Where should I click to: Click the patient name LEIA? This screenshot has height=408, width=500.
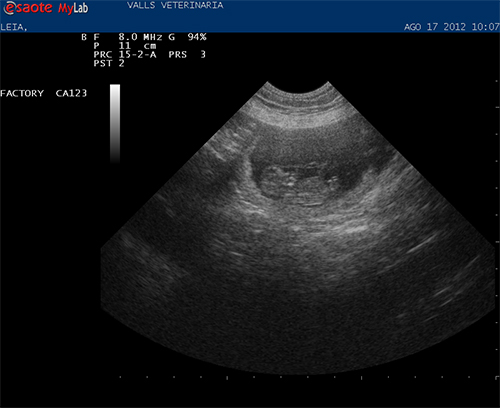tap(13, 27)
